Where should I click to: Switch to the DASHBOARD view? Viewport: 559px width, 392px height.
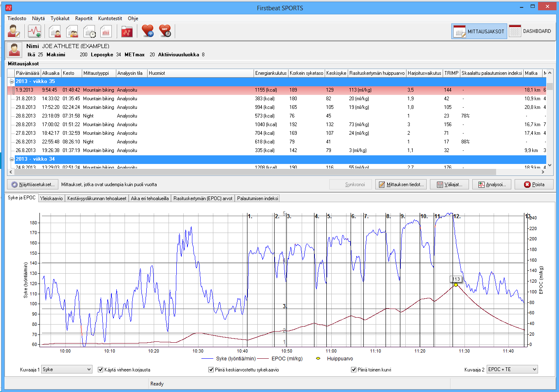tap(530, 31)
